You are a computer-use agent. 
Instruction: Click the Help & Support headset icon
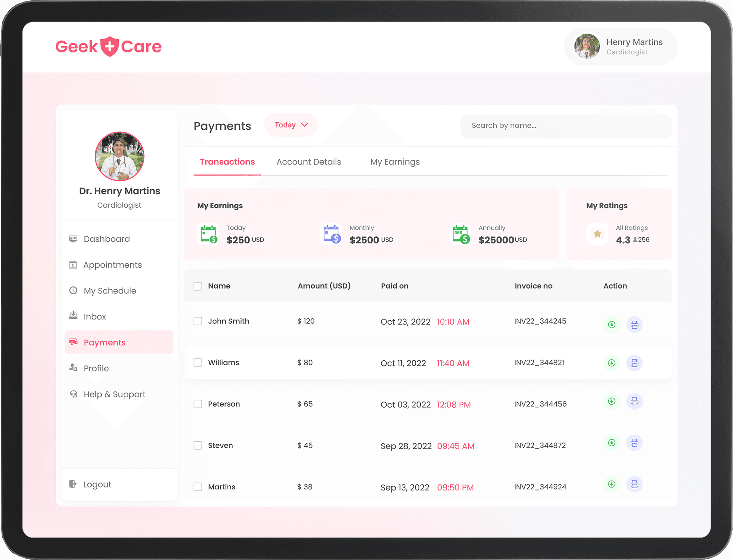coord(73,394)
